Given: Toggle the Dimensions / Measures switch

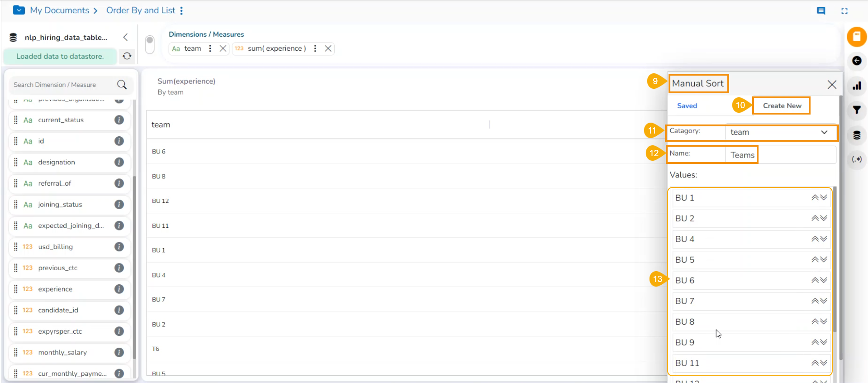Looking at the screenshot, I should coord(150,44).
